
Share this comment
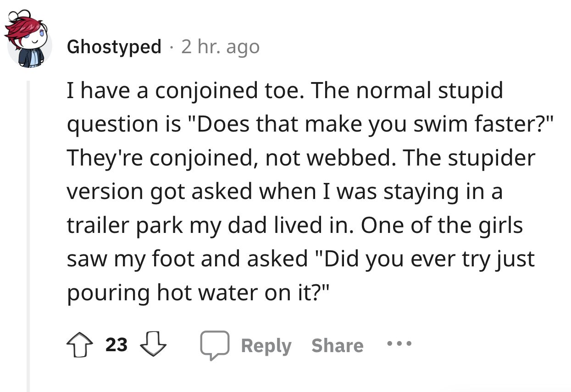pos(338,345)
